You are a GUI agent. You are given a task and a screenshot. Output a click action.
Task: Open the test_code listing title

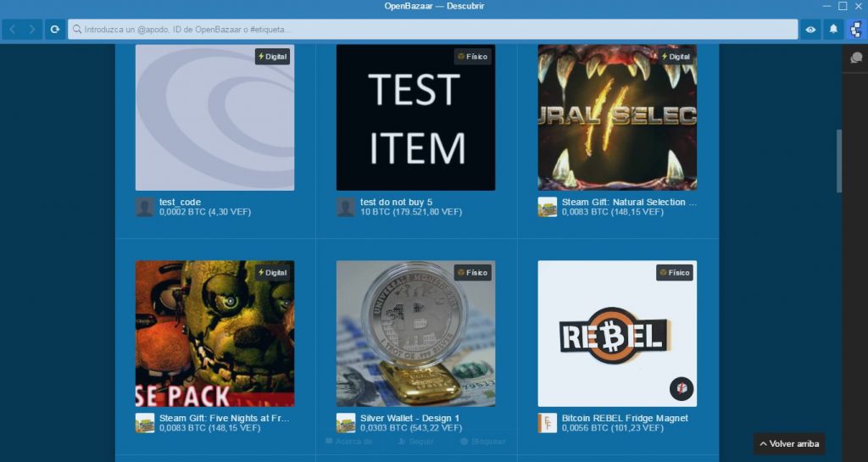coord(180,202)
